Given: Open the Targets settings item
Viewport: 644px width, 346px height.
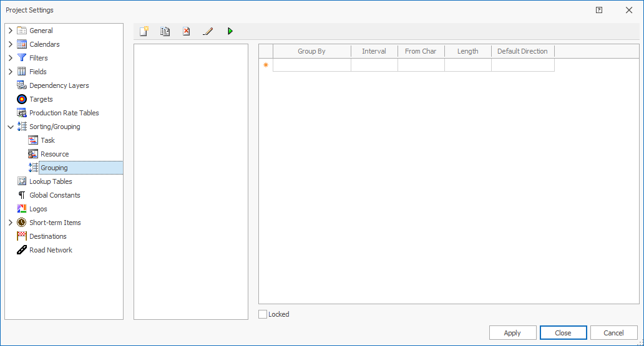Looking at the screenshot, I should [x=41, y=99].
